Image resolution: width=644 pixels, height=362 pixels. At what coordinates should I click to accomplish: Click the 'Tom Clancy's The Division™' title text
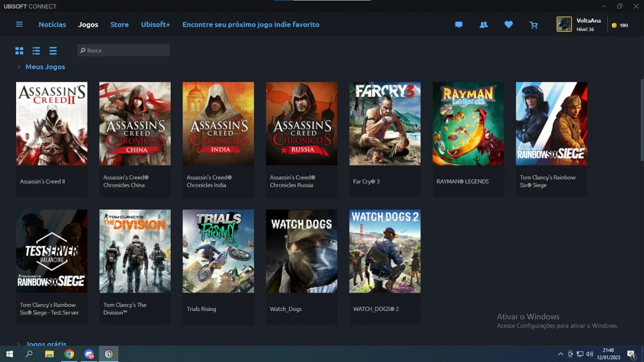(x=125, y=309)
